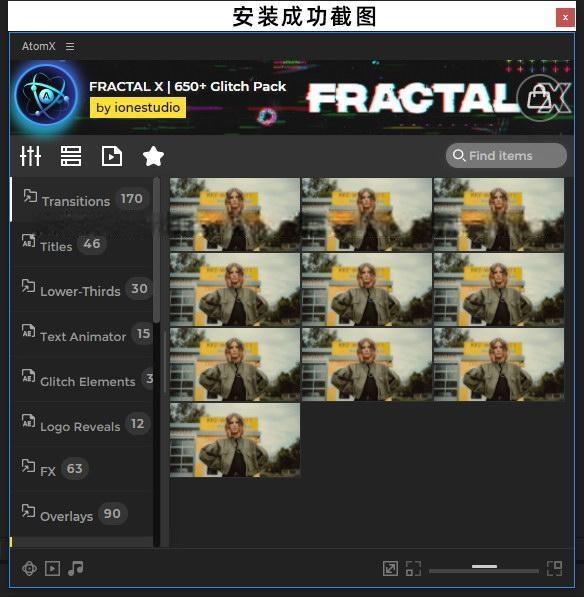Click the Lower-Thirds folder icon
584x597 pixels.
point(29,286)
